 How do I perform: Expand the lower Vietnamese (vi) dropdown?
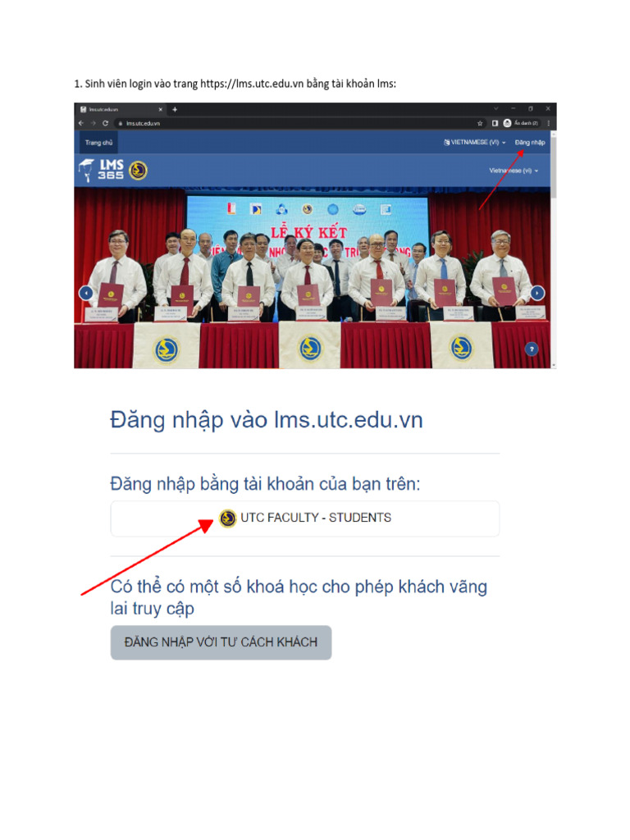pos(514,171)
